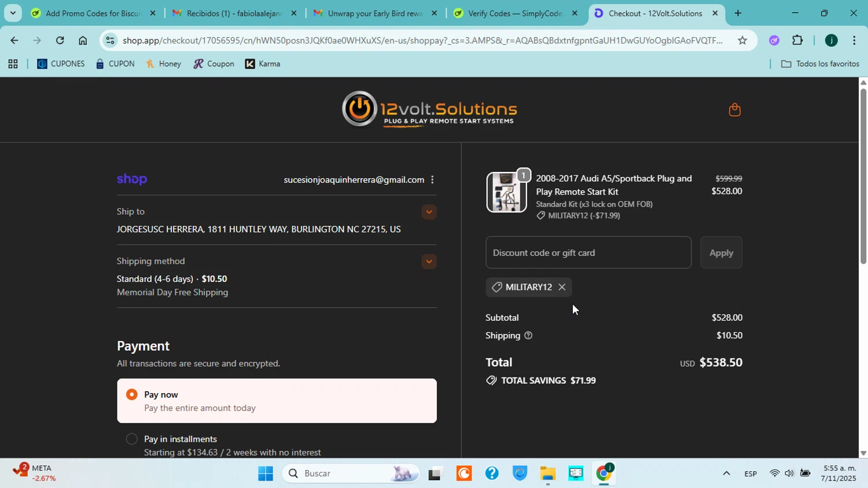Open File Explorer from the taskbar
This screenshot has height=488, width=868.
[547, 474]
